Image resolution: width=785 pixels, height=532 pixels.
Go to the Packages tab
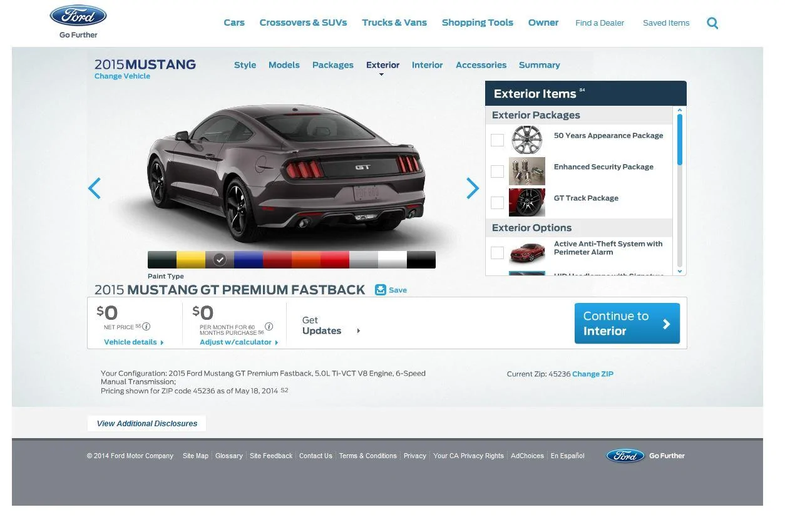pos(333,65)
